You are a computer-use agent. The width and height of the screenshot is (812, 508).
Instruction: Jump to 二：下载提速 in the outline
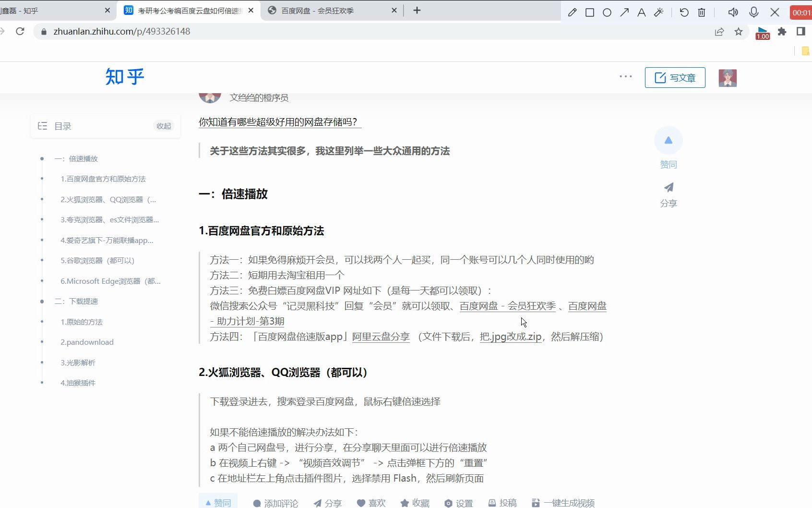pyautogui.click(x=76, y=301)
